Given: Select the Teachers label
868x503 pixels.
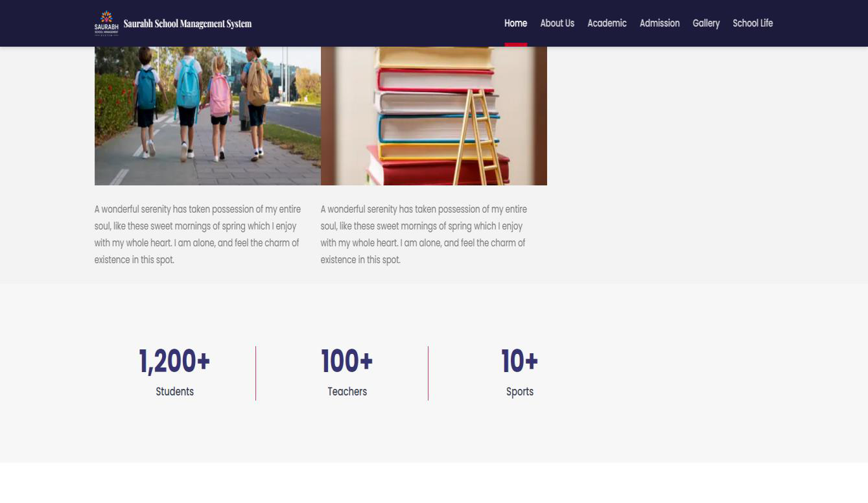Looking at the screenshot, I should (x=347, y=392).
